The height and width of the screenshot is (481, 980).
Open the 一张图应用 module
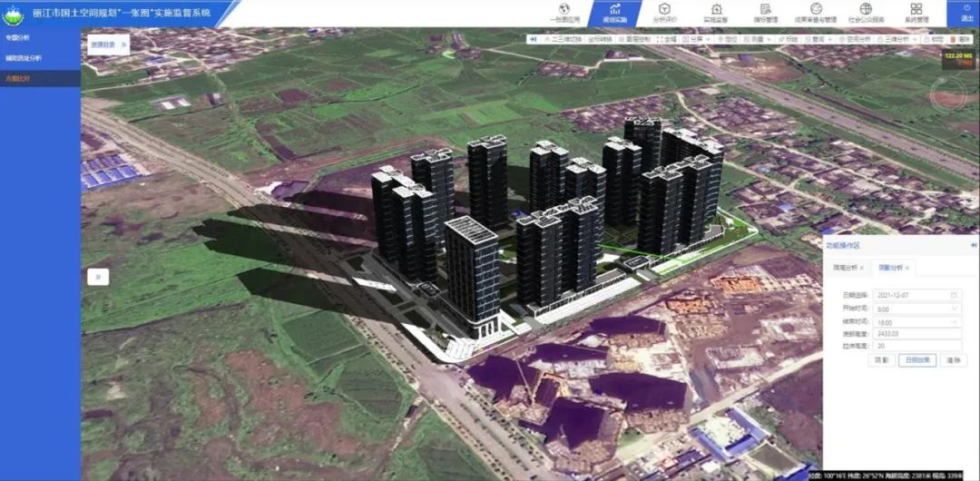[x=565, y=13]
